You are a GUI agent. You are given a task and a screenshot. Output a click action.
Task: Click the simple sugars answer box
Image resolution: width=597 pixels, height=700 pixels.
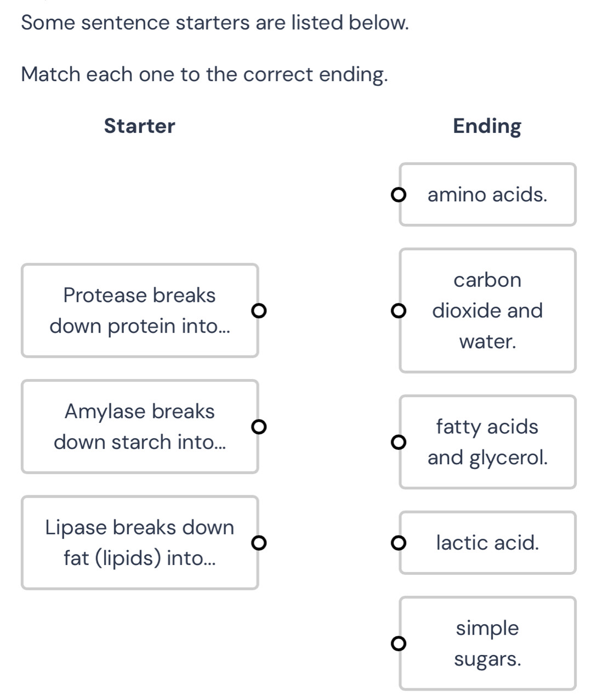point(487,643)
